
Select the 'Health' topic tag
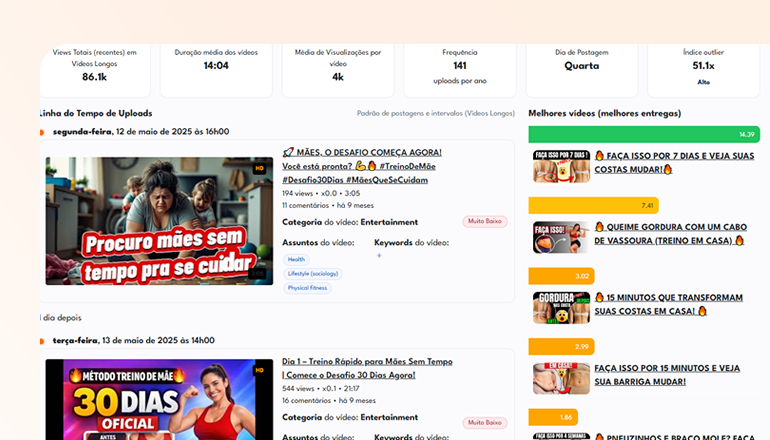click(x=296, y=259)
